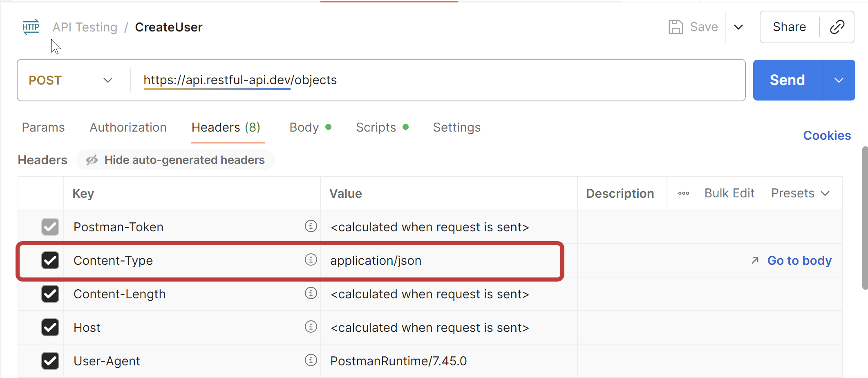Screen dimensions: 868x378
Task: Open the Body tab
Action: (x=304, y=127)
